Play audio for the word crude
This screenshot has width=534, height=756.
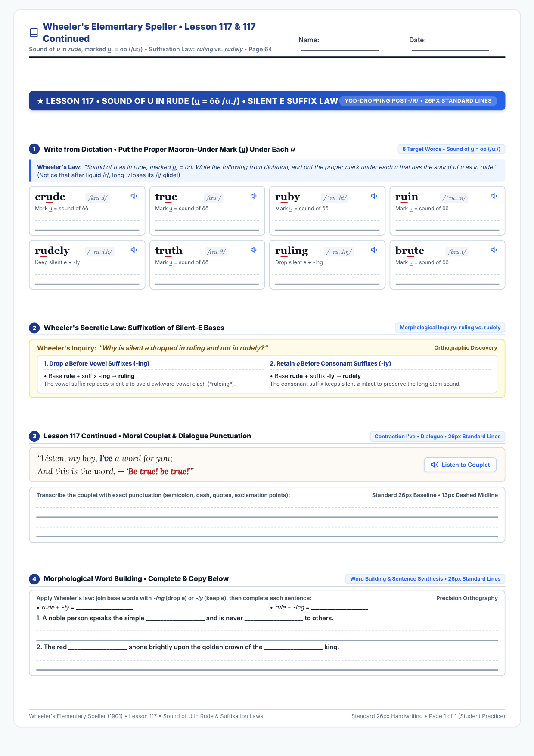[x=134, y=196]
